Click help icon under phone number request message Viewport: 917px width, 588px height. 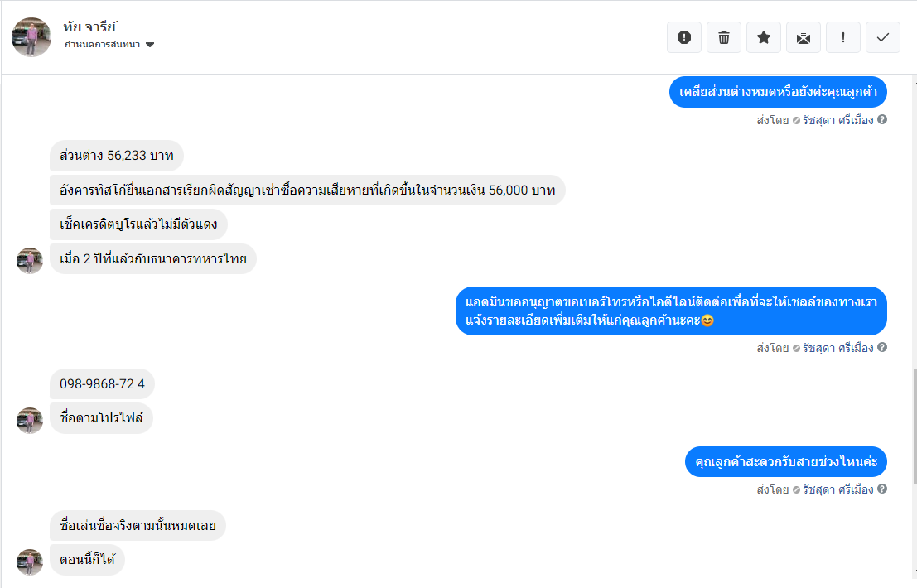[x=882, y=348]
